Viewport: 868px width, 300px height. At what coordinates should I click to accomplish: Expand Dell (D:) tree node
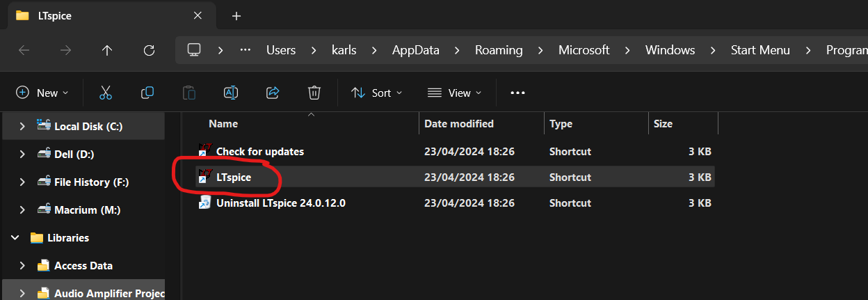tap(22, 154)
